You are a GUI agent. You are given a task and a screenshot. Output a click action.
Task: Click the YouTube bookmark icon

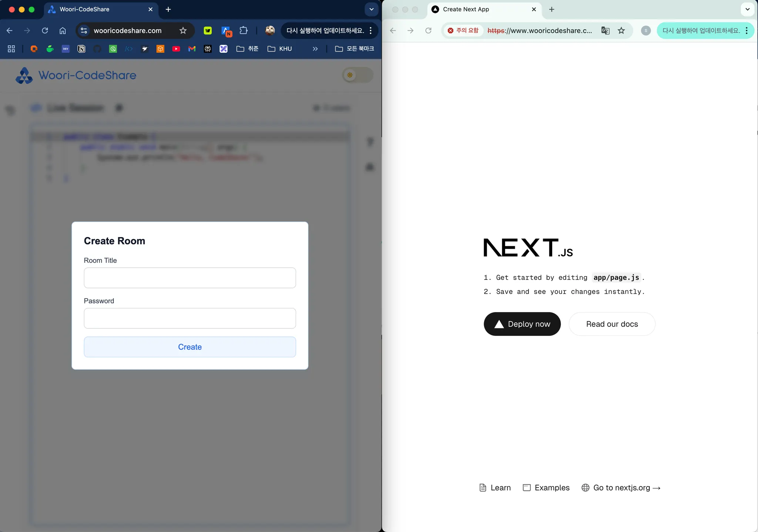coord(176,49)
